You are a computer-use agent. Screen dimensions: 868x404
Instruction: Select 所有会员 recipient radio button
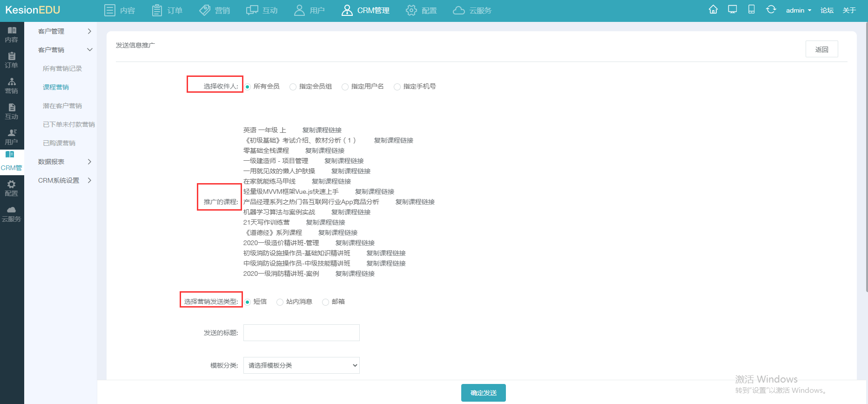coord(248,87)
